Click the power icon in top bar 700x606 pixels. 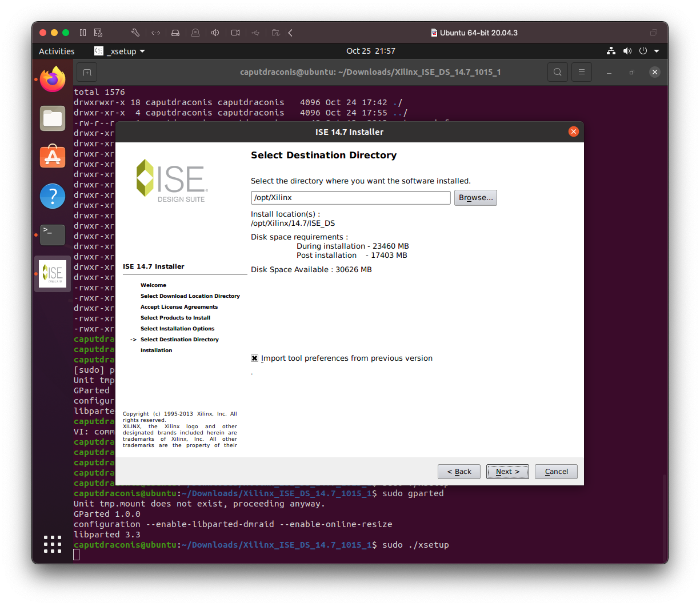tap(643, 51)
